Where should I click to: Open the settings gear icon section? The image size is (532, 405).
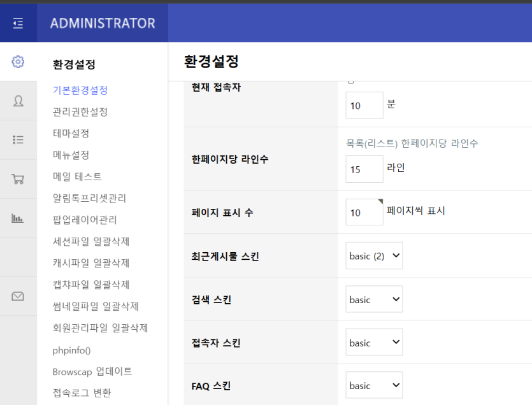18,62
